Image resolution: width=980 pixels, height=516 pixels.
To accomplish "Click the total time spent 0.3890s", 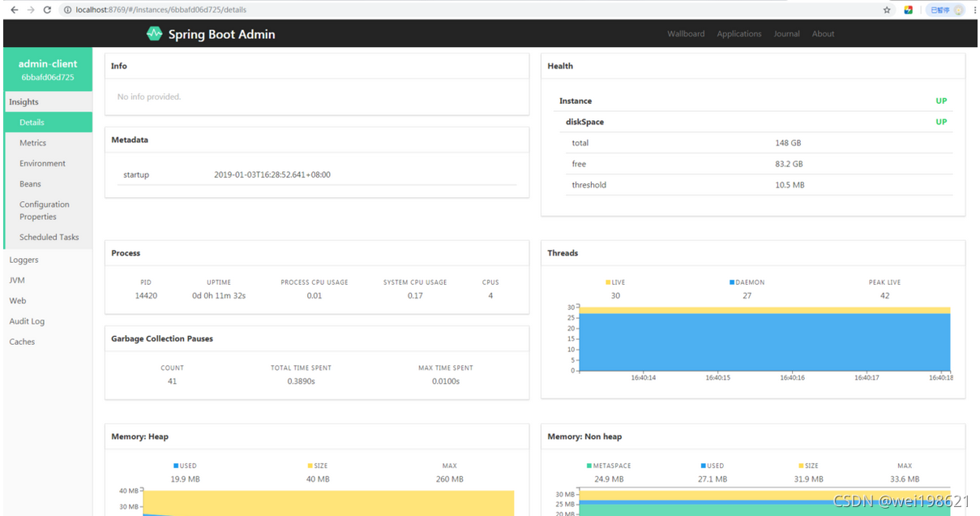I will [x=301, y=381].
